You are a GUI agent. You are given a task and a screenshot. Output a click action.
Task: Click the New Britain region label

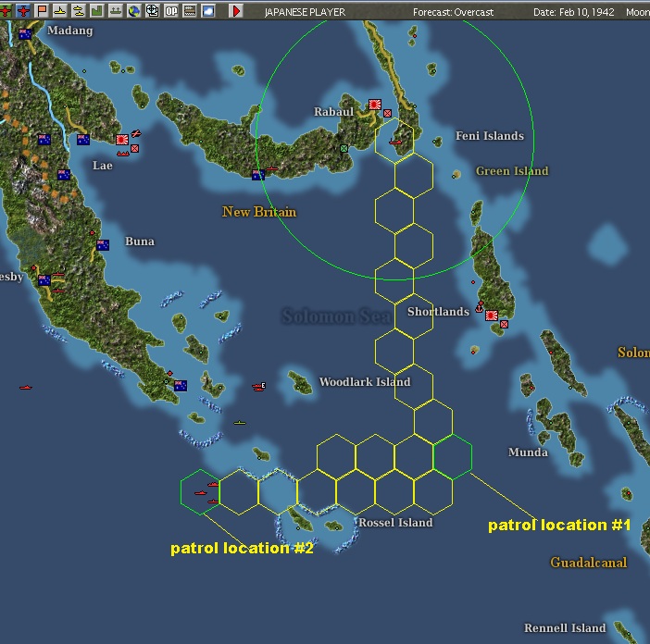pyautogui.click(x=259, y=212)
